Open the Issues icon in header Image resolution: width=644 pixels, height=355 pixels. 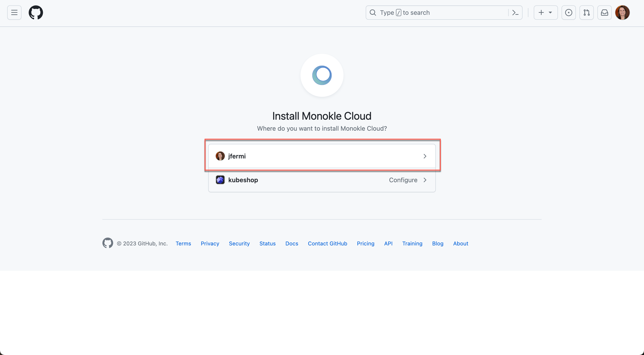tap(568, 13)
